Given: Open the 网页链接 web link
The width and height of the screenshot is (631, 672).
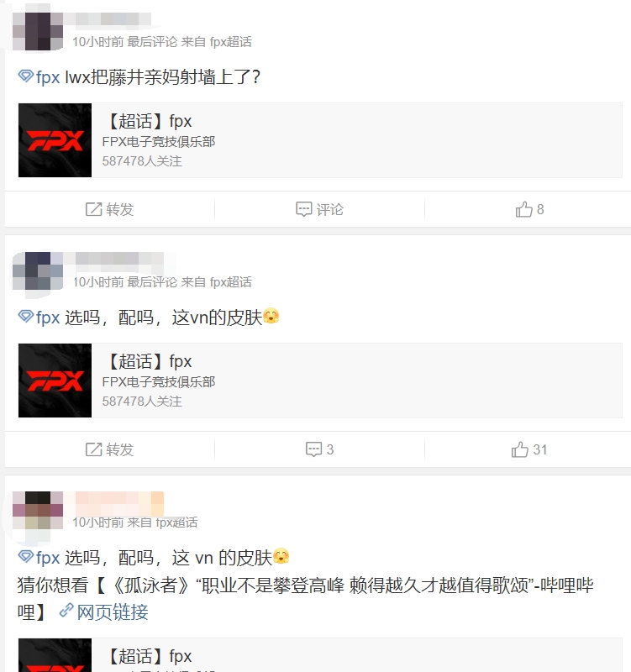Looking at the screenshot, I should click(x=113, y=612).
